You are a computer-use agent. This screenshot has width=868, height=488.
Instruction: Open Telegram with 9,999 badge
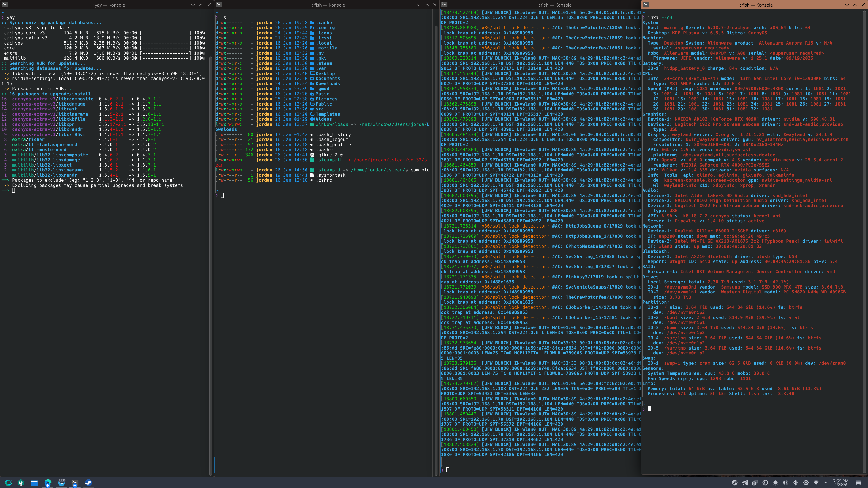point(61,483)
